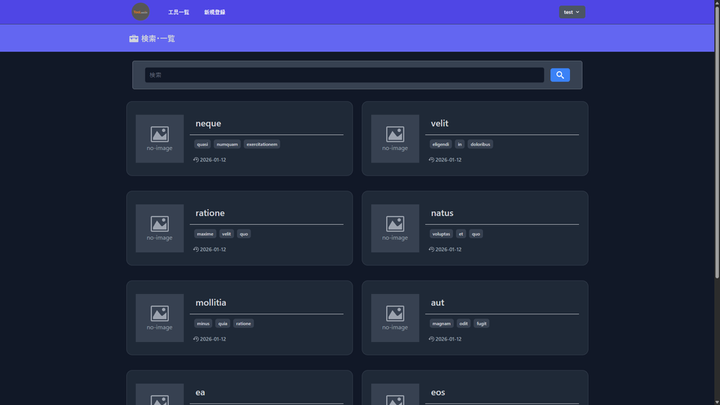
Task: Click the 2026-01-12 date on ratione card
Action: [213, 249]
